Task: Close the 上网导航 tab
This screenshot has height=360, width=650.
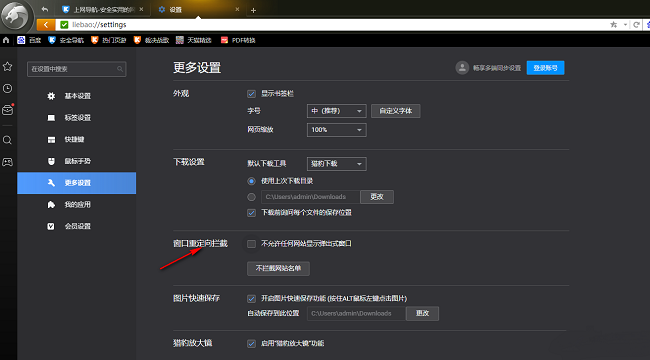Action: pyautogui.click(x=142, y=9)
